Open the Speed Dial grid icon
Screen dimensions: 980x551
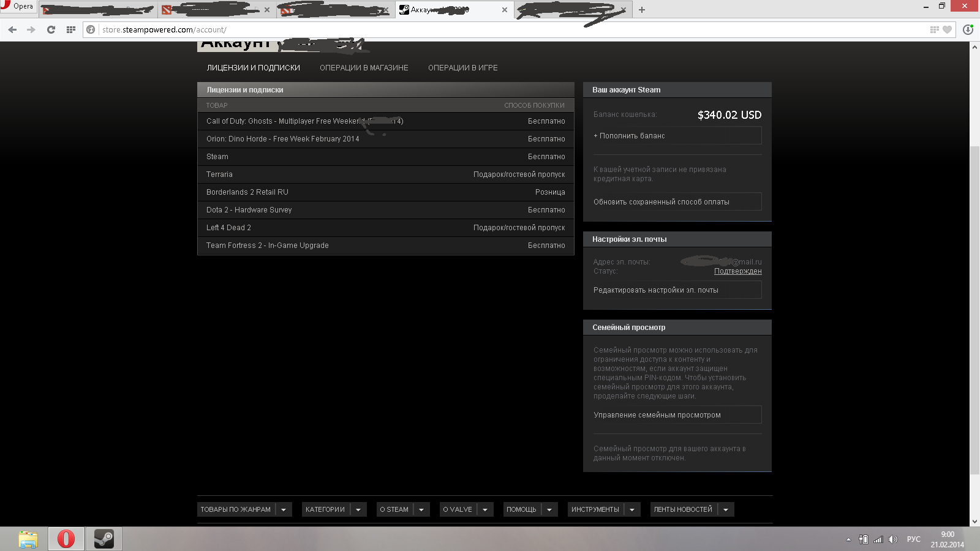pos(71,29)
